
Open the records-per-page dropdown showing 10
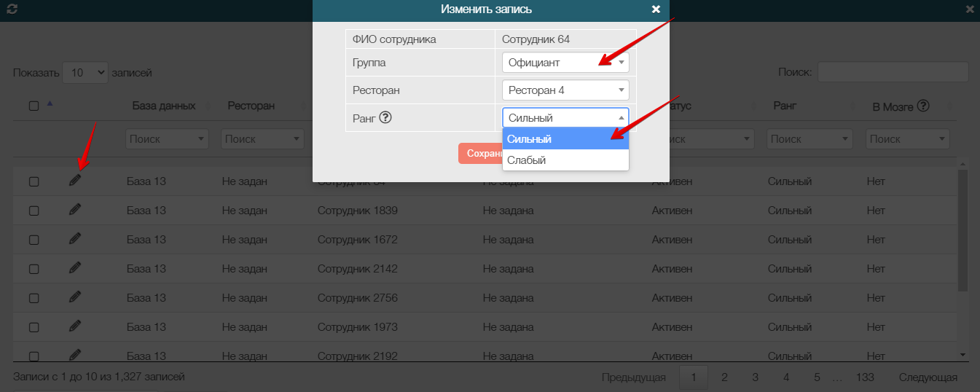click(x=85, y=72)
